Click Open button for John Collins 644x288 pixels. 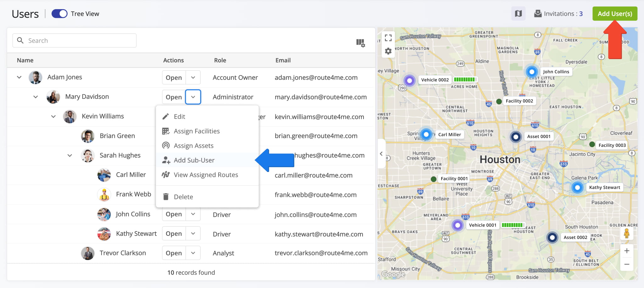coord(174,214)
